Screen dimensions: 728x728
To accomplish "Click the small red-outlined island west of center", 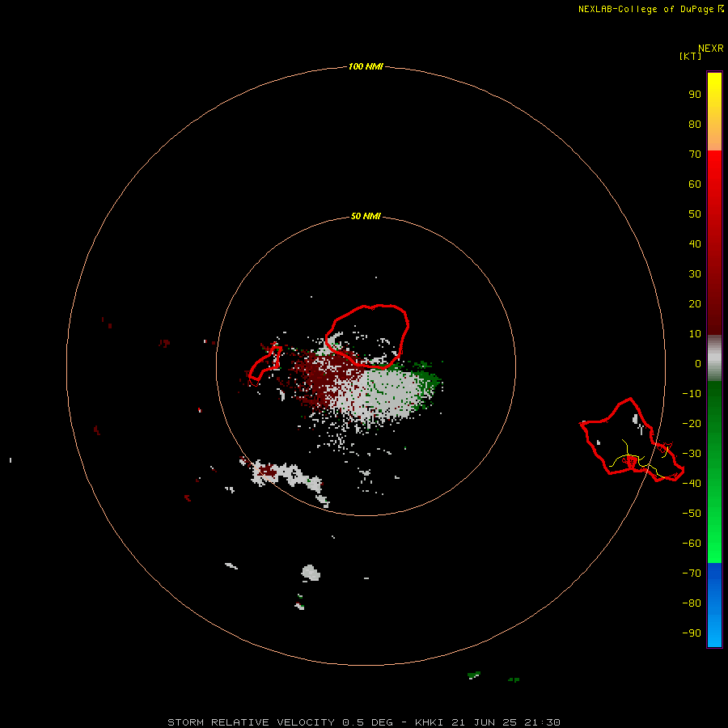I will click(x=265, y=364).
